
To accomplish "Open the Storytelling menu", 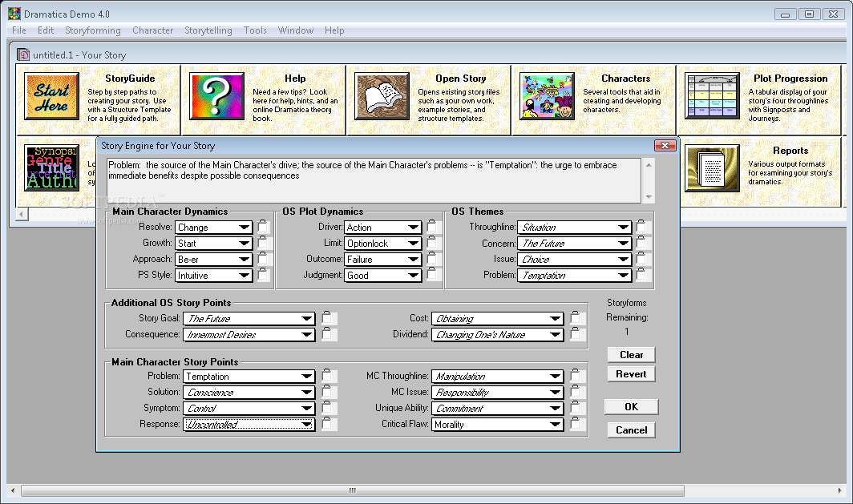I will [208, 30].
